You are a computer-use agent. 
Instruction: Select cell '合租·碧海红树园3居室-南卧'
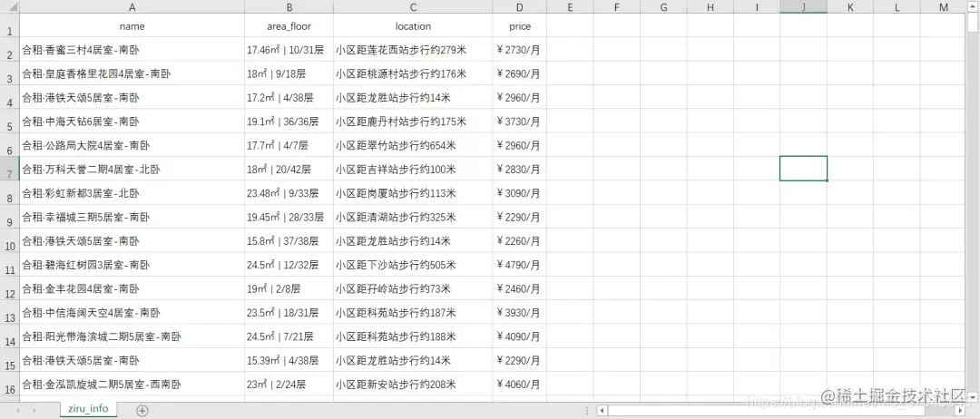tap(132, 265)
